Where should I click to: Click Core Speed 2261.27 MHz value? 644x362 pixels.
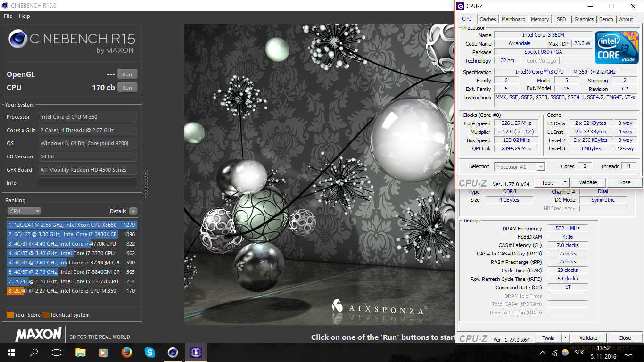[516, 123]
